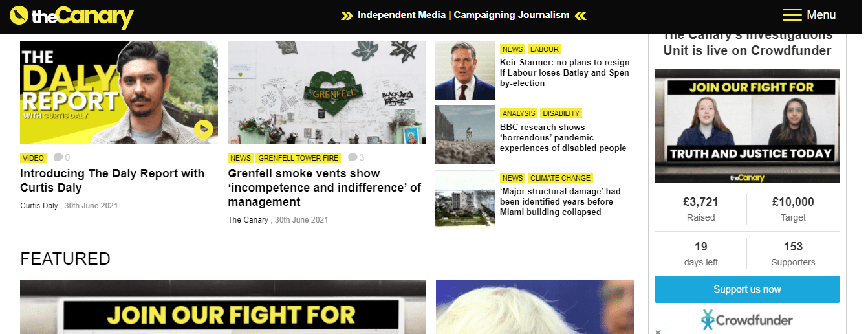Select the CLIMATE CHANGE tag
The image size is (868, 334).
coord(560,178)
